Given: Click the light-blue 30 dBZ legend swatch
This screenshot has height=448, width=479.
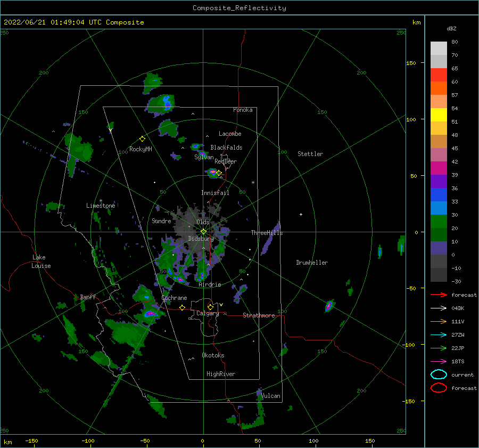Looking at the screenshot, I should 439,208.
